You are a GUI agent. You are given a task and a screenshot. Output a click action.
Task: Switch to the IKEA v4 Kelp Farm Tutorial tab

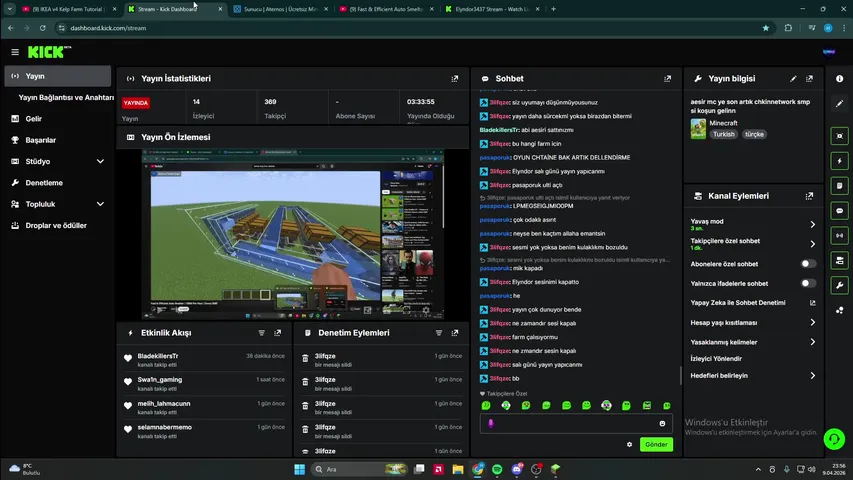click(x=68, y=9)
